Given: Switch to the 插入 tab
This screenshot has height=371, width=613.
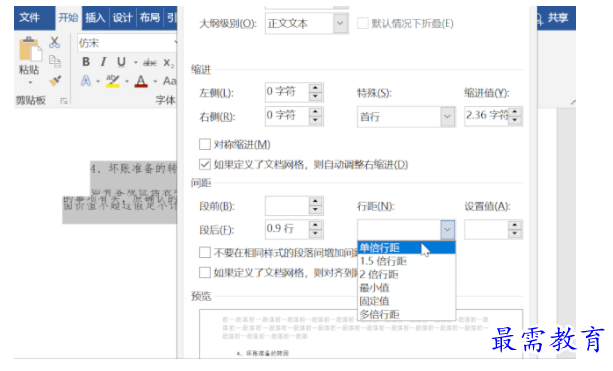Looking at the screenshot, I should coord(95,18).
